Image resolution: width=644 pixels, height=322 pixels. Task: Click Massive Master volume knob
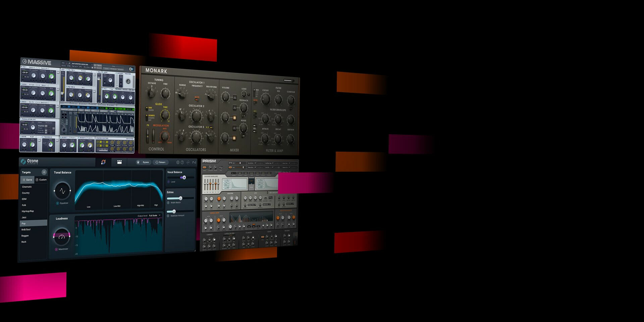(x=128, y=81)
